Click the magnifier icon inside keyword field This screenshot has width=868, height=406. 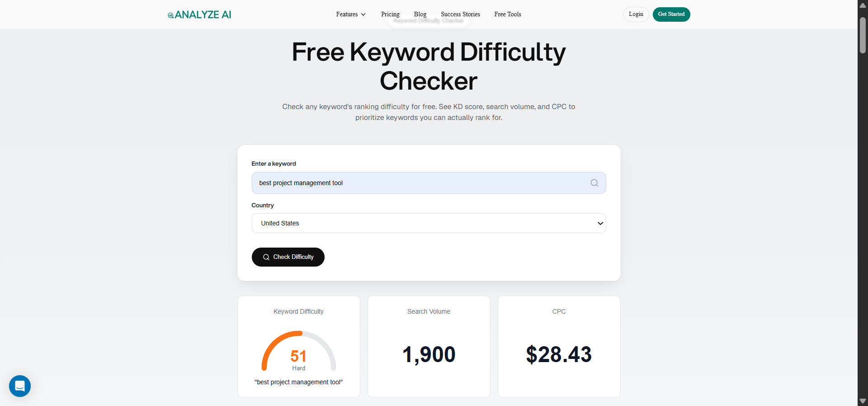(594, 183)
